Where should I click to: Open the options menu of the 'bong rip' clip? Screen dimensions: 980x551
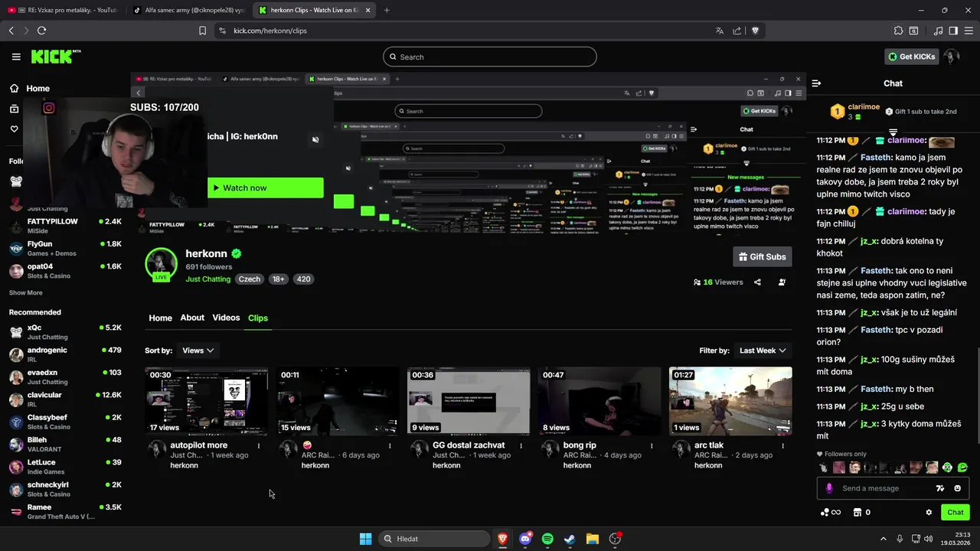(x=652, y=445)
